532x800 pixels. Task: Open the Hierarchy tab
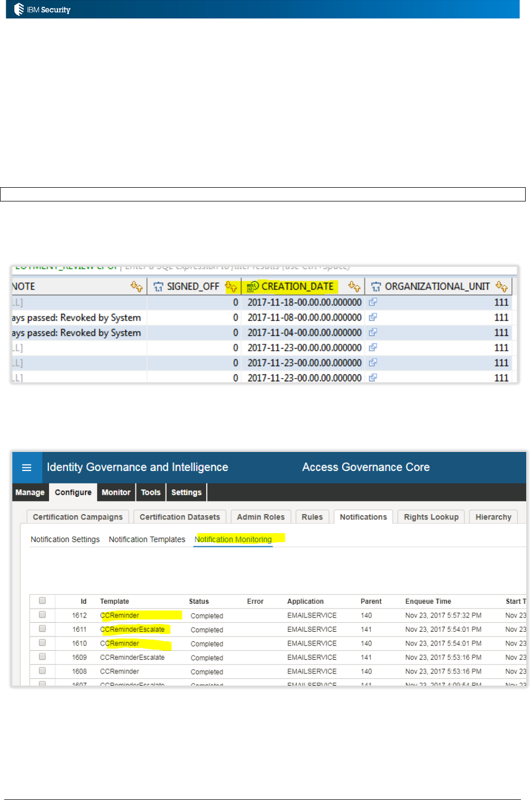[494, 517]
